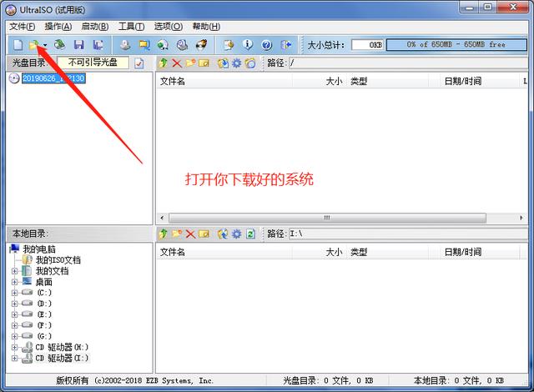Click the Save floppy disk icon

pos(79,44)
